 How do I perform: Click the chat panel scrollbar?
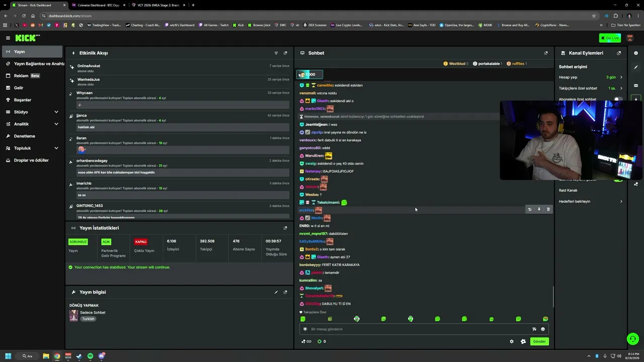coord(553,296)
